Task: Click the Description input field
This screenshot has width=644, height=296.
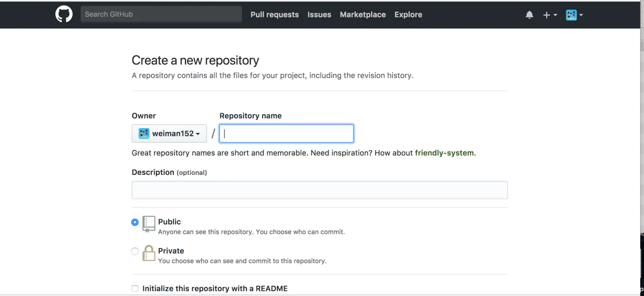Action: [x=320, y=190]
